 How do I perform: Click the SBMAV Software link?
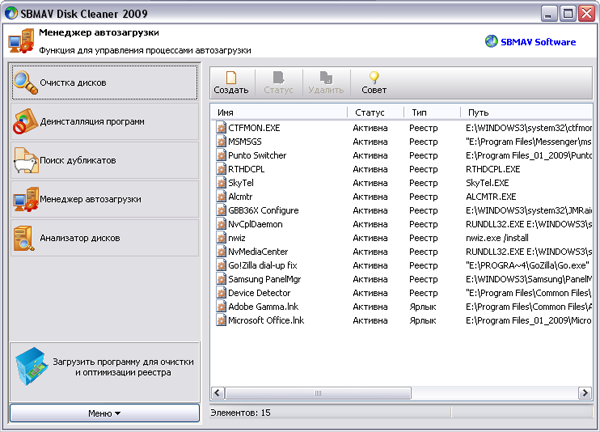(x=530, y=42)
